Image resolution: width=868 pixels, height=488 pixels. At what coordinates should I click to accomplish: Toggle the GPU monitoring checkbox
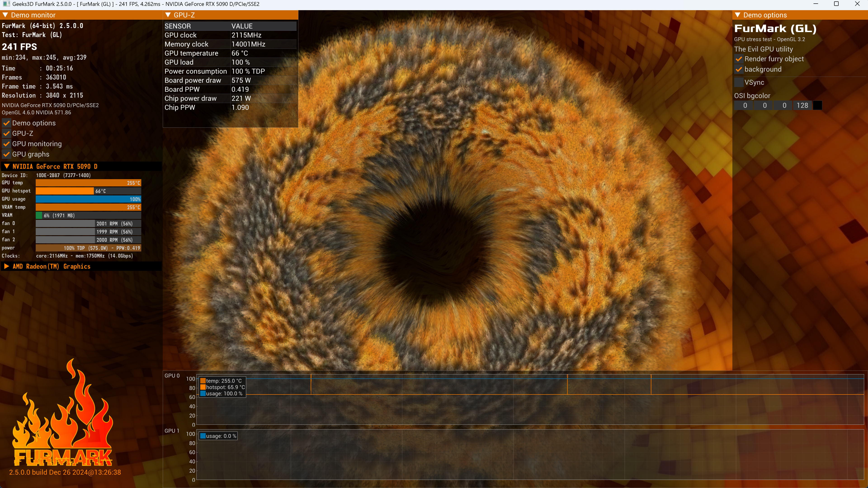(6, 144)
